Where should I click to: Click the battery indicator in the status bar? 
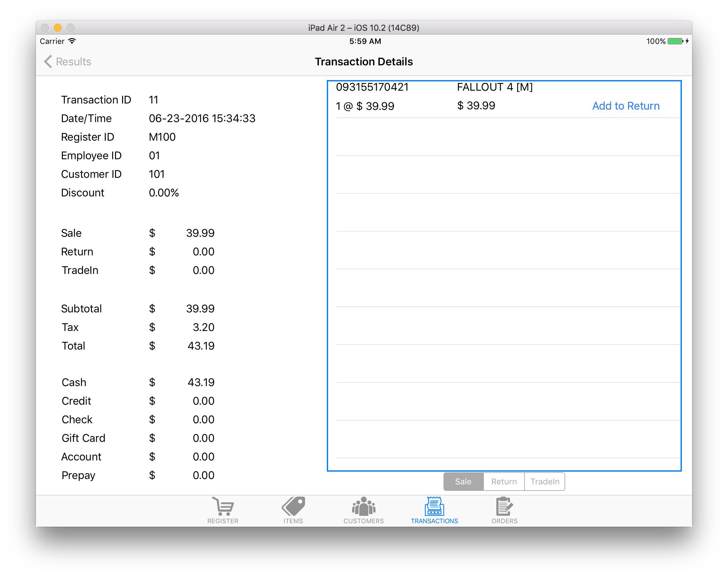click(x=675, y=41)
